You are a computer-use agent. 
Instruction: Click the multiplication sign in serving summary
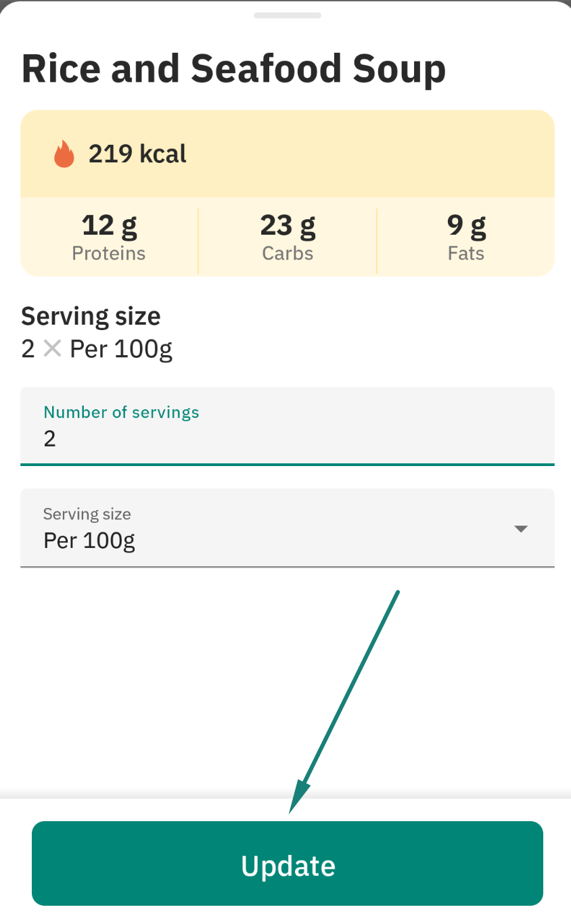(52, 349)
